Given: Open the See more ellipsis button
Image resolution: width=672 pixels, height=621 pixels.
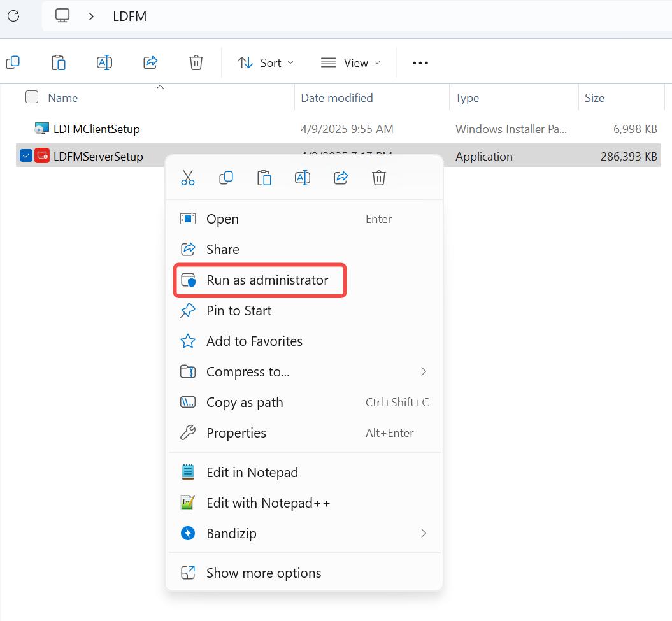Looking at the screenshot, I should click(420, 62).
